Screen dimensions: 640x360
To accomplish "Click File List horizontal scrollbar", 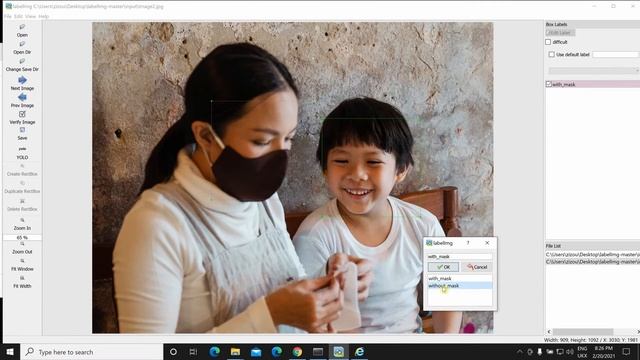I will tap(583, 332).
